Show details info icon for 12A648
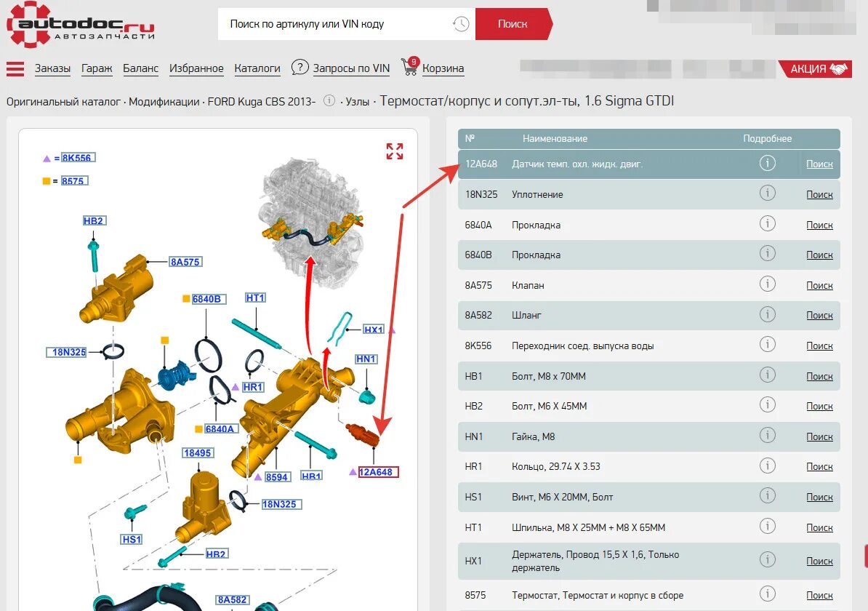Viewport: 868px width, 611px height. (767, 163)
